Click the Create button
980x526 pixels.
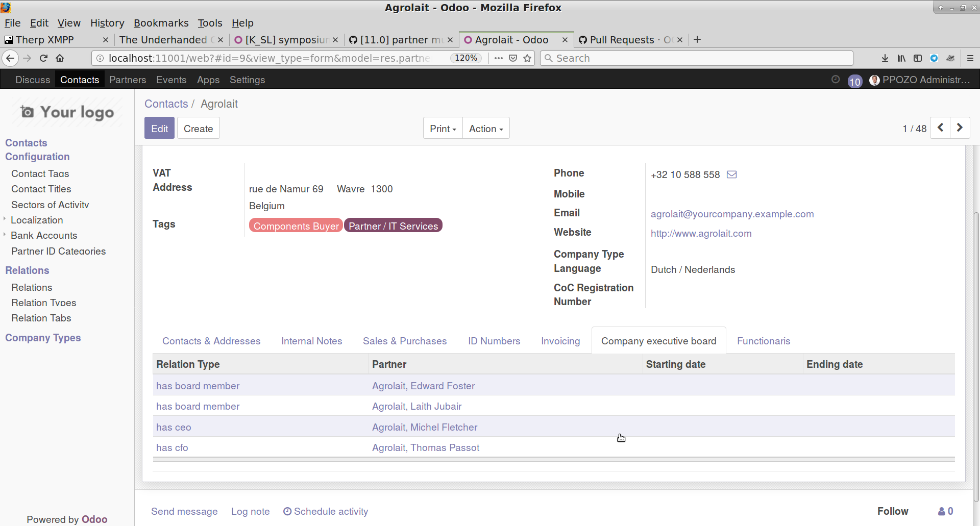[x=198, y=128]
